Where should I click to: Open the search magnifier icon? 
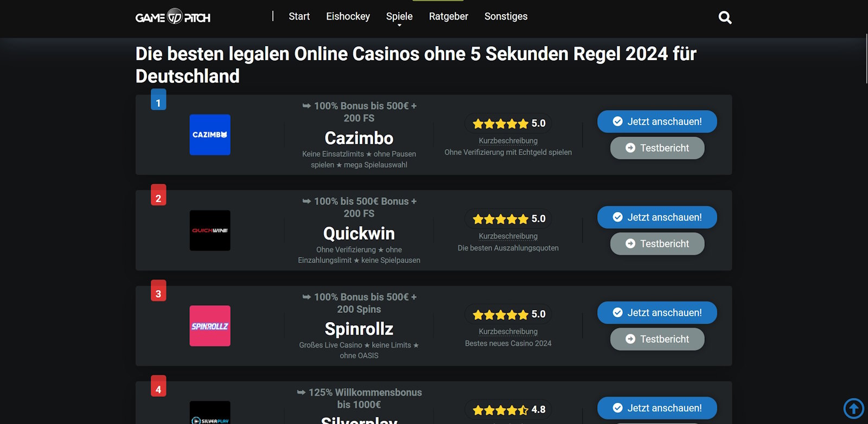coord(725,18)
